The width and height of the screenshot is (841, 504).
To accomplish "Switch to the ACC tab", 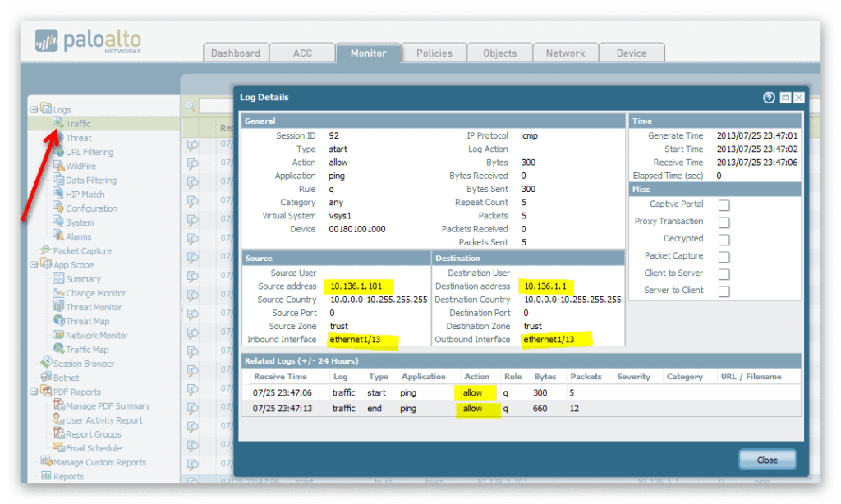I will [302, 53].
